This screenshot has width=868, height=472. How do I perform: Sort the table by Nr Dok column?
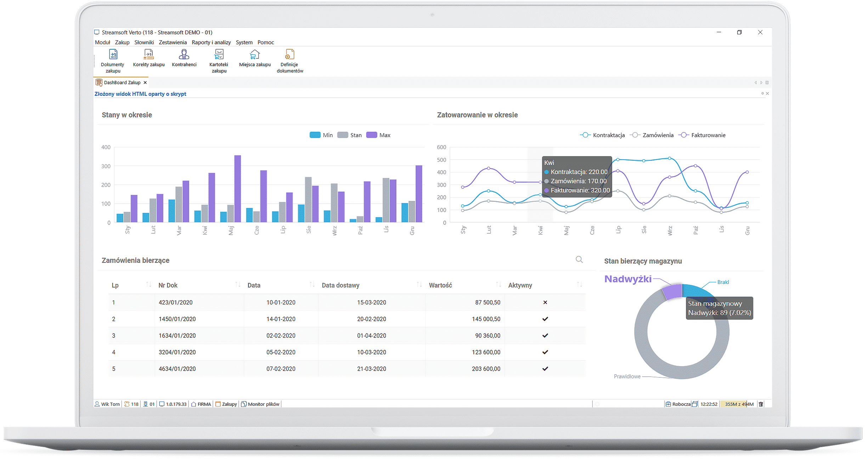tap(199, 285)
